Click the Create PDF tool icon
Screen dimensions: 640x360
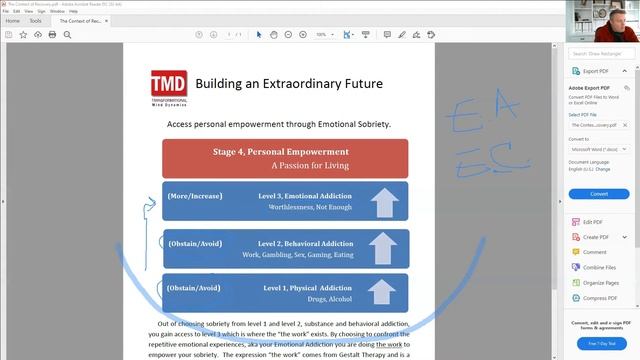tap(576, 237)
